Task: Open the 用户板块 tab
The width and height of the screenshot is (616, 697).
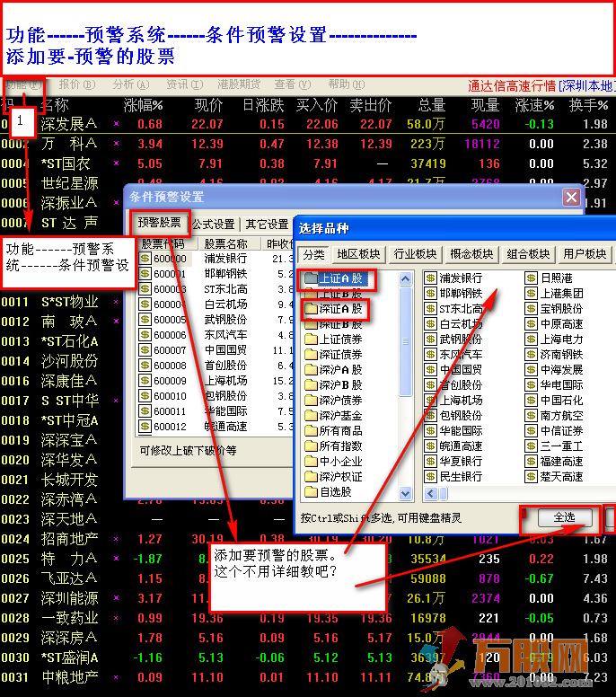Action: pos(585,254)
